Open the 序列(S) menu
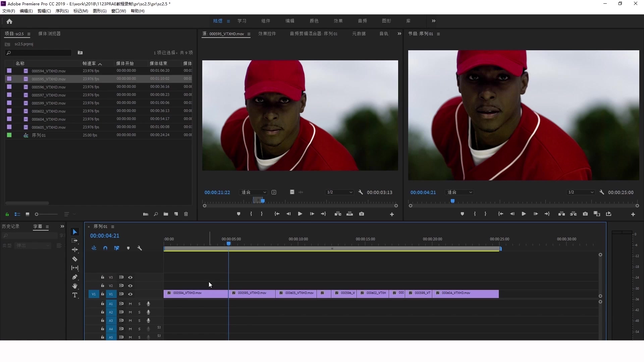The height and width of the screenshot is (362, 644). click(62, 11)
